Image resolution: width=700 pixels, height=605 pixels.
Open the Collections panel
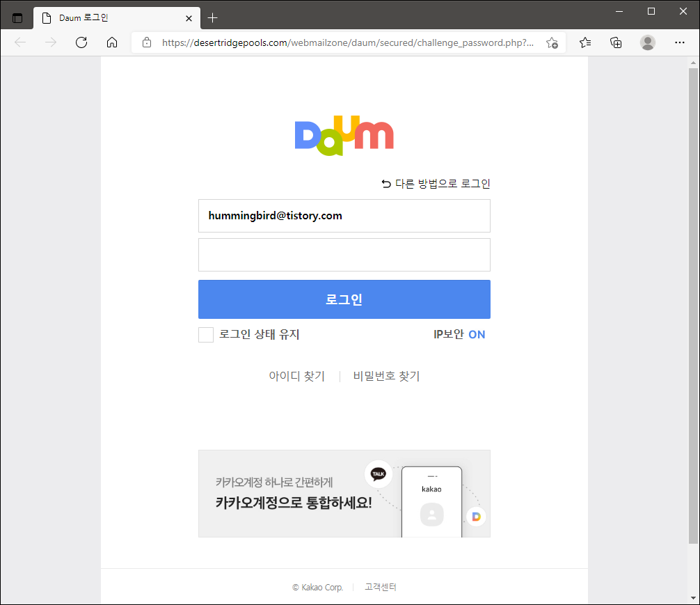coord(616,42)
